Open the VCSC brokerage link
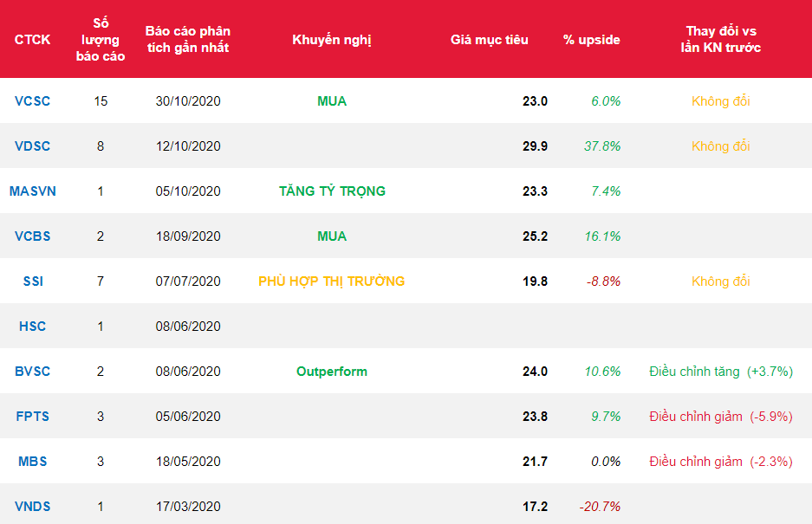The height and width of the screenshot is (524, 812). coord(33,101)
